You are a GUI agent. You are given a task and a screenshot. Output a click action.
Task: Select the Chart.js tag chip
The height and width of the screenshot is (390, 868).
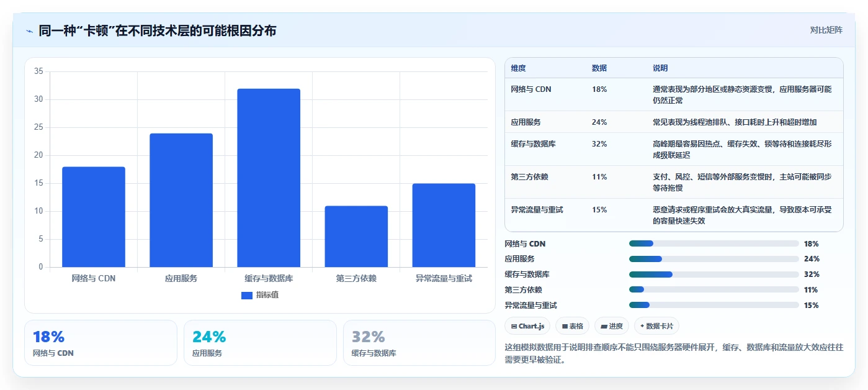click(527, 326)
